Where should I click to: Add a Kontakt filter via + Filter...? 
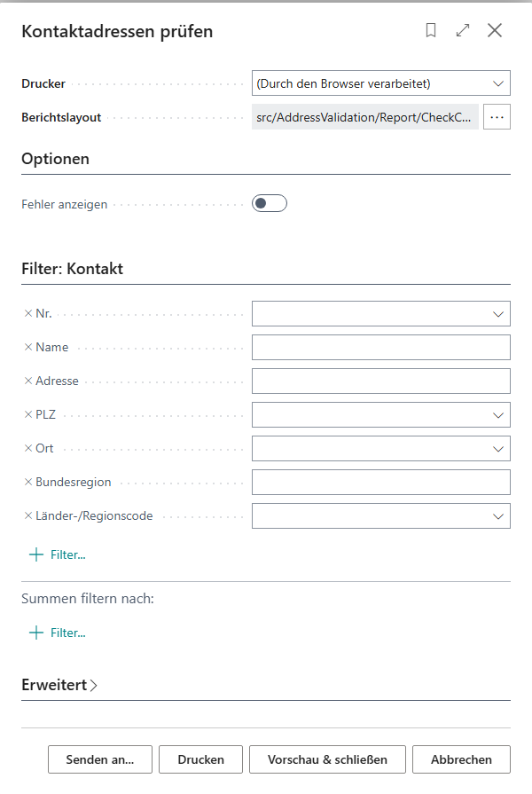pyautogui.click(x=58, y=555)
